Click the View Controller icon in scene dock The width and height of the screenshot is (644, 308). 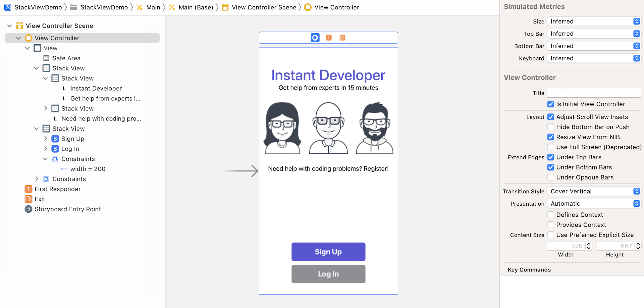click(315, 38)
